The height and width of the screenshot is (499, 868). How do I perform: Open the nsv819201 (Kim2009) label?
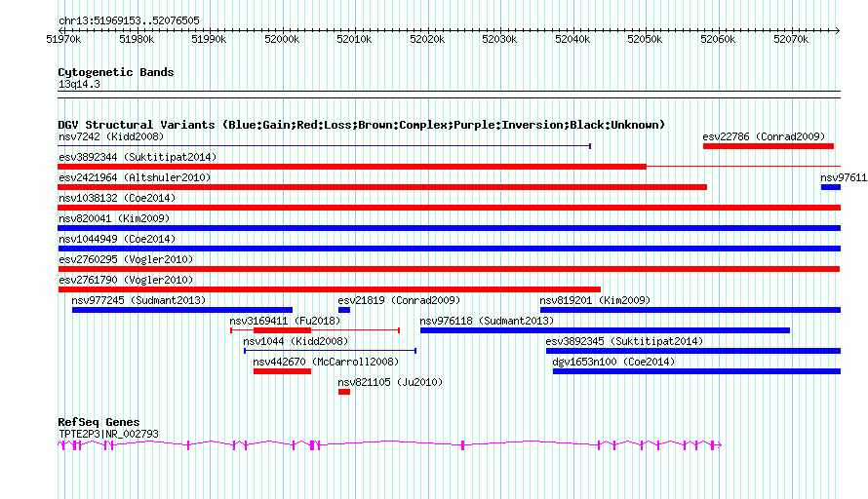pos(595,300)
